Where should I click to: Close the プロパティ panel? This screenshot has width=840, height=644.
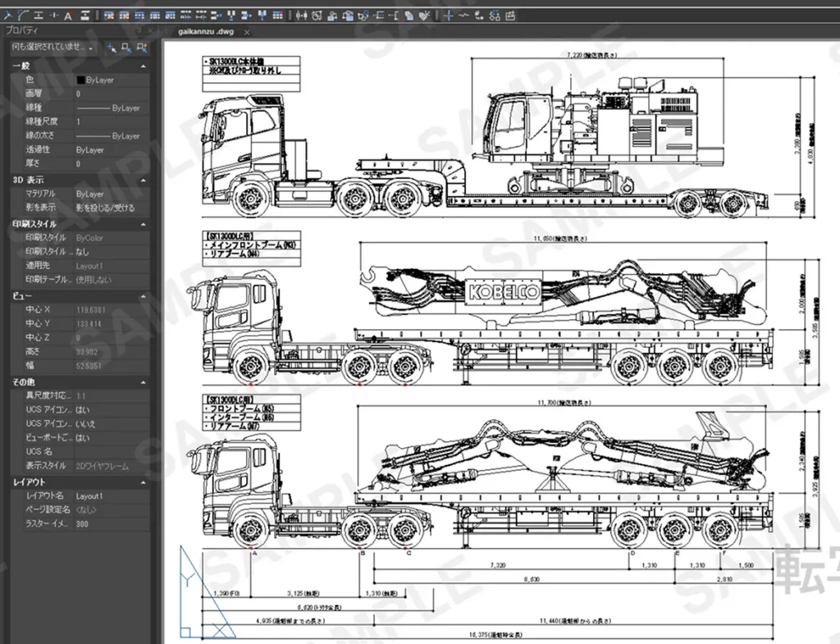point(151,30)
